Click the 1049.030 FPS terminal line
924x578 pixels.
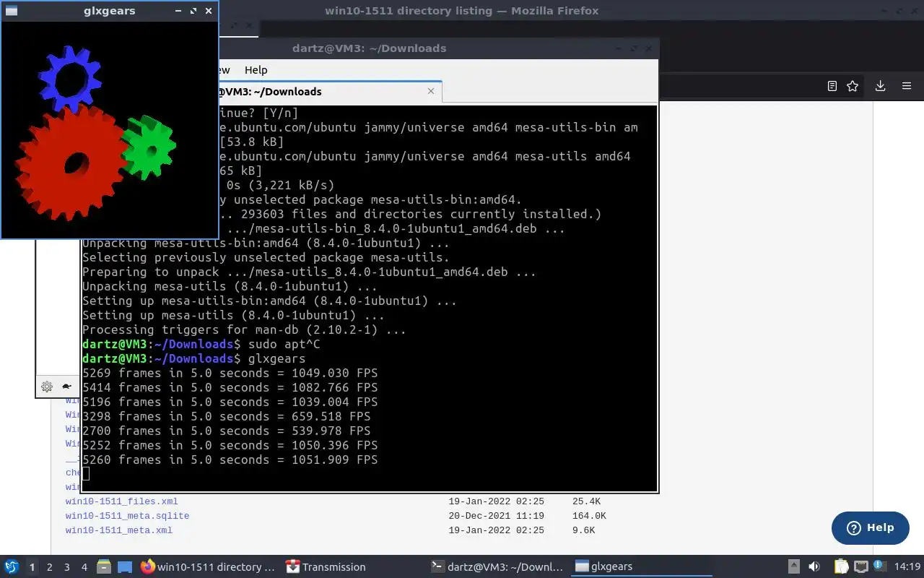coord(230,374)
